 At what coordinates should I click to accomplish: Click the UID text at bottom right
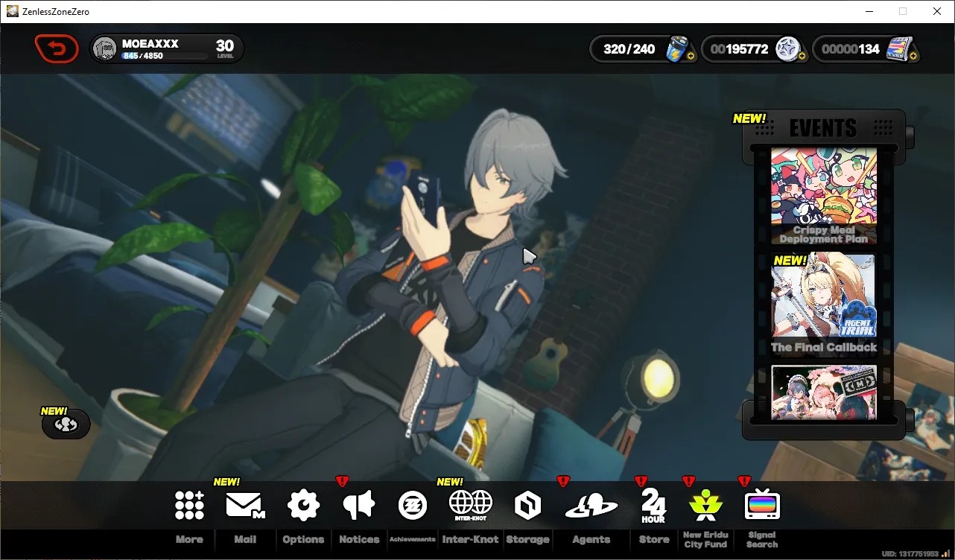tap(912, 554)
